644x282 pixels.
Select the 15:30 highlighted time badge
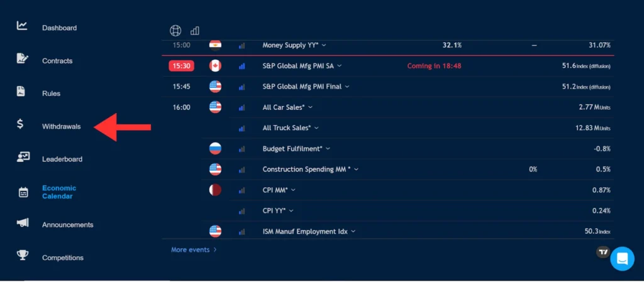click(x=181, y=66)
